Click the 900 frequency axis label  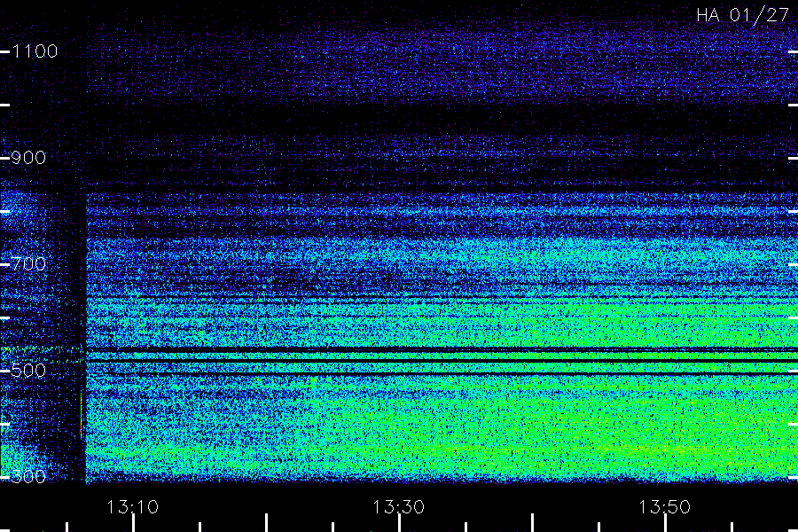tap(28, 158)
